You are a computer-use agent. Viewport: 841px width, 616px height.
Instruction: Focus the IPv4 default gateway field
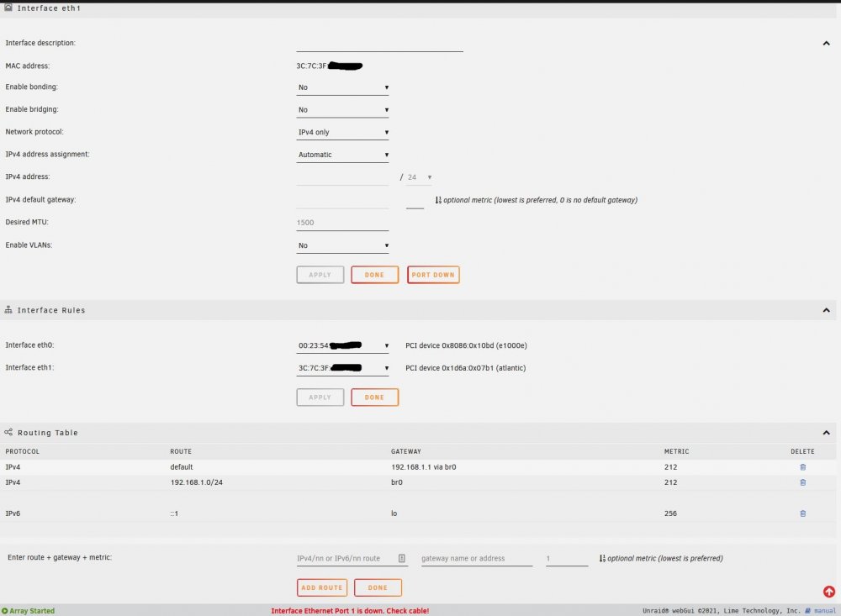(342, 200)
